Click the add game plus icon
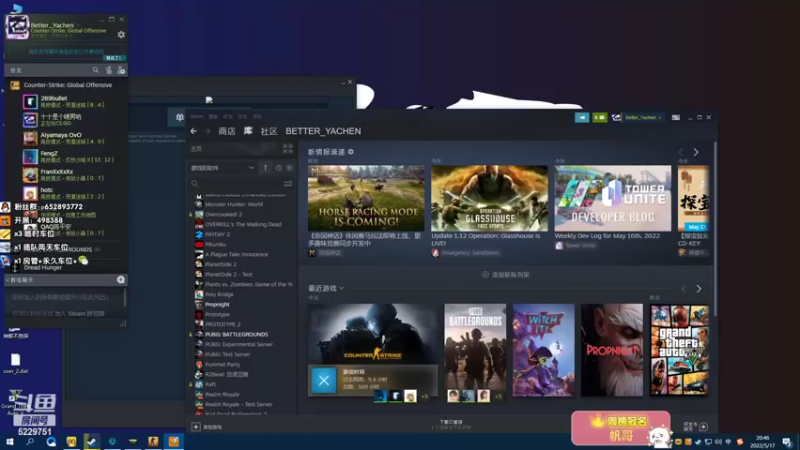 click(x=195, y=427)
